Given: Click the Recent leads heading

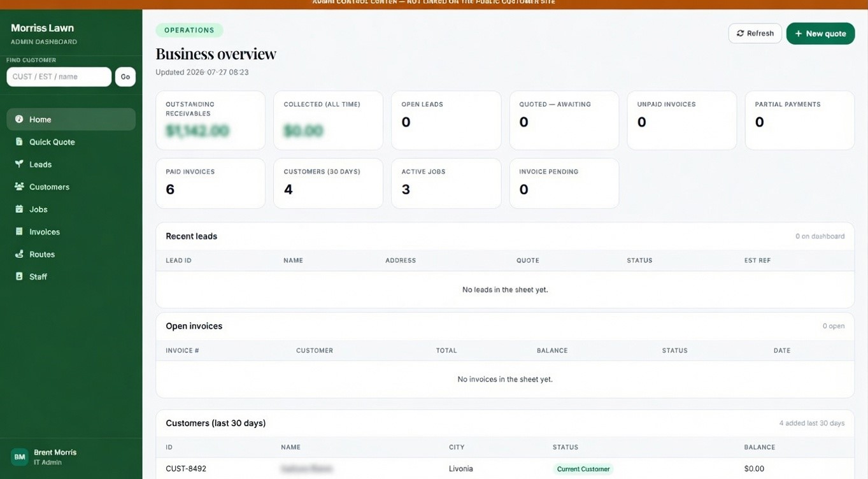Looking at the screenshot, I should (191, 236).
